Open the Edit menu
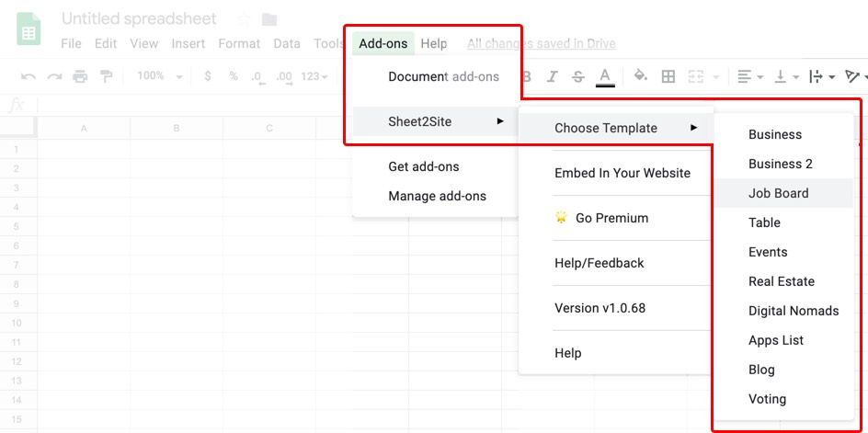Image resolution: width=868 pixels, height=433 pixels. (x=106, y=44)
